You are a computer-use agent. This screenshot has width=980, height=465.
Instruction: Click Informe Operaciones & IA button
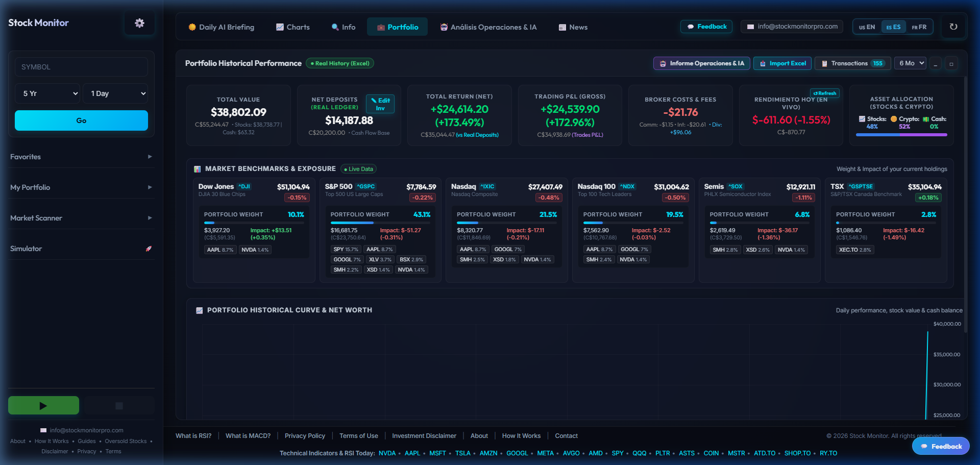click(701, 63)
